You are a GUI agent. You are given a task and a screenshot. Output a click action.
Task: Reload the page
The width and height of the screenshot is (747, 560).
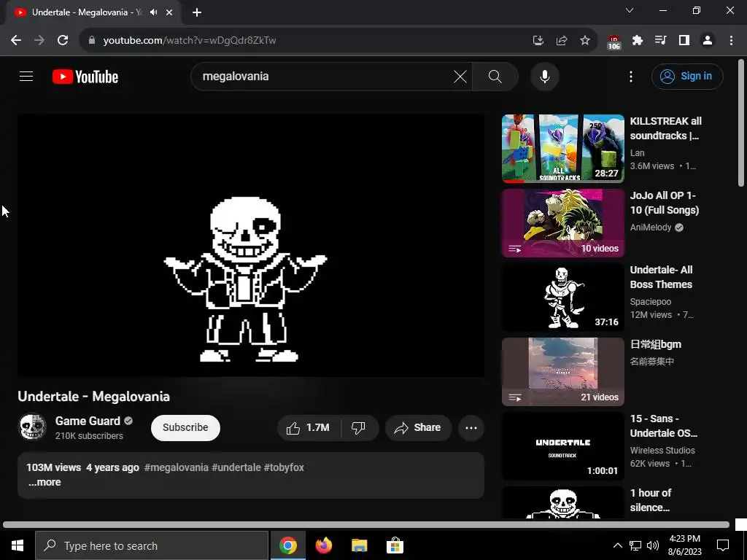coord(63,41)
